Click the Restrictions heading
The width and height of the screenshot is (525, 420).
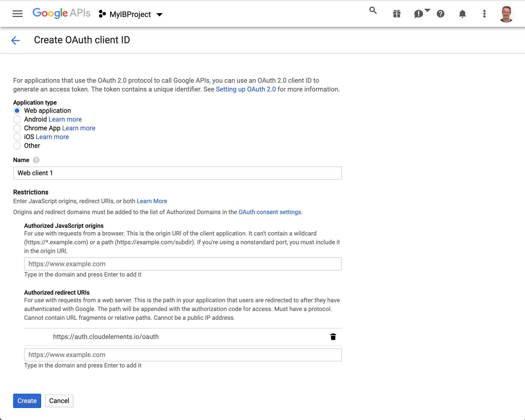click(31, 192)
